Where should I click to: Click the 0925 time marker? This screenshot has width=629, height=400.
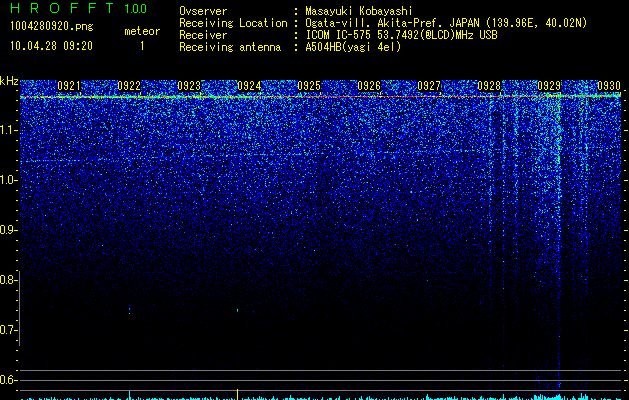309,86
